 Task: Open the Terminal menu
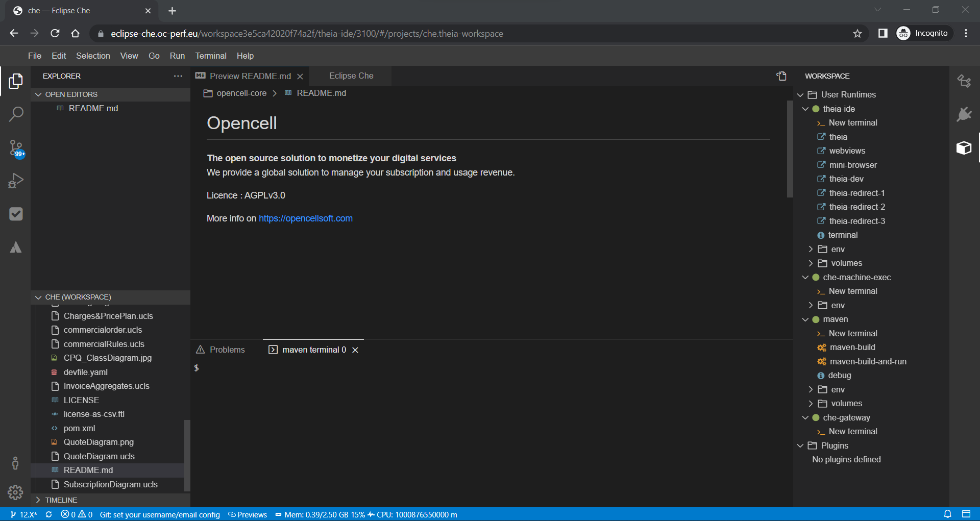click(211, 56)
